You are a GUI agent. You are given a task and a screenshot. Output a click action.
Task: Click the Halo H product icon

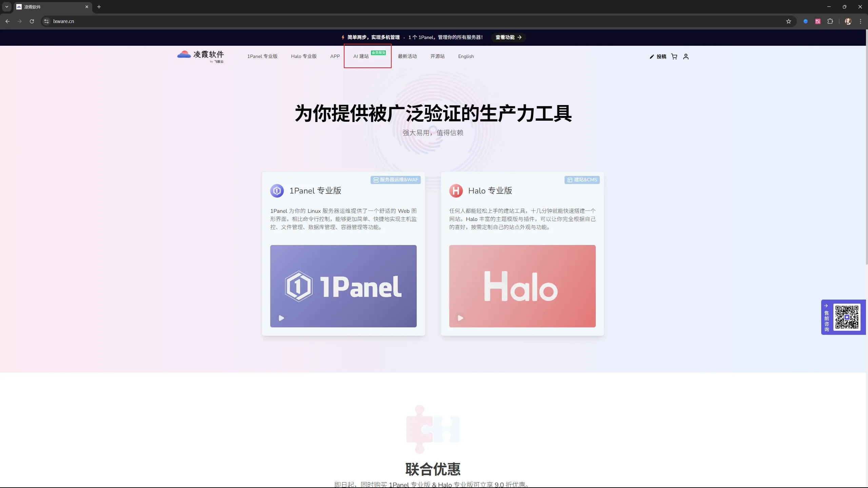click(x=456, y=191)
